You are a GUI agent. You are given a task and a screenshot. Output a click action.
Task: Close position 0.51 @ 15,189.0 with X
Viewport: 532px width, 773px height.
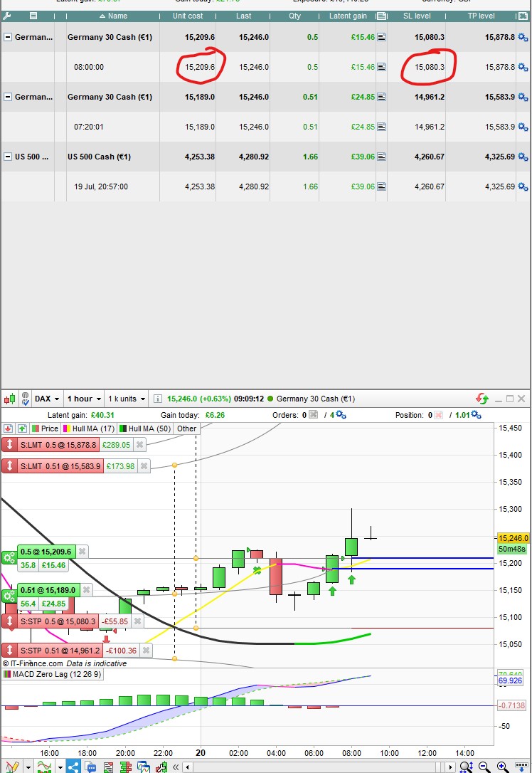86,589
